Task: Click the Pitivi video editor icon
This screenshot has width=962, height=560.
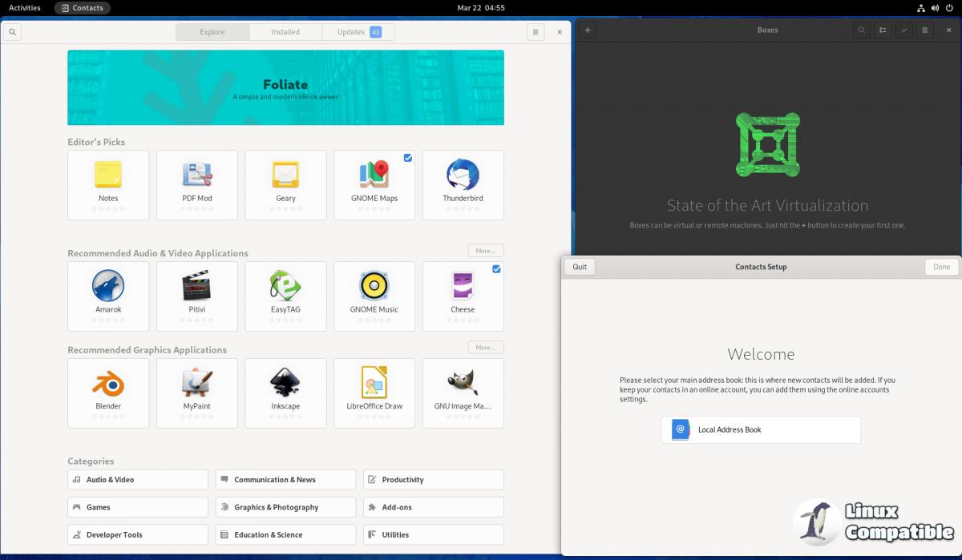Action: click(196, 286)
